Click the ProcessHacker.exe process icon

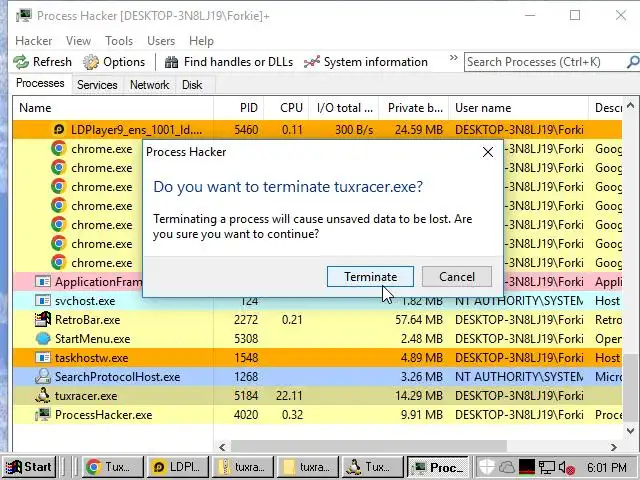point(43,415)
